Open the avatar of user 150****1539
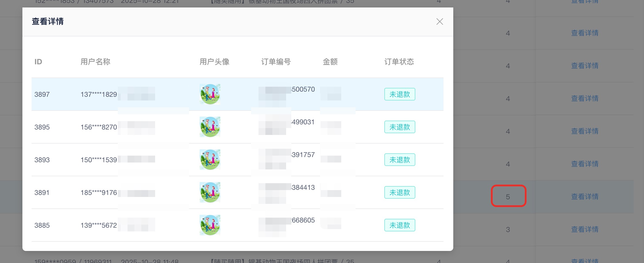644x263 pixels. pos(210,160)
